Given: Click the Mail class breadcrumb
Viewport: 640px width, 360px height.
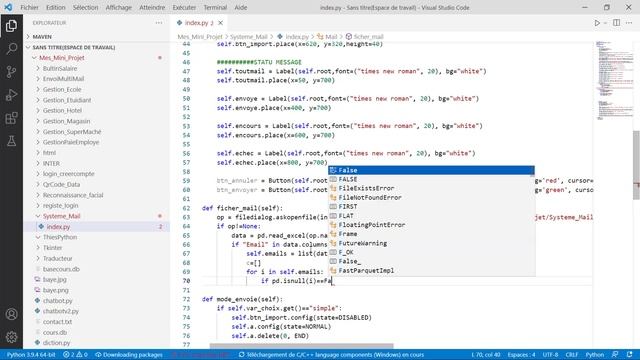Looking at the screenshot, I should (x=331, y=37).
